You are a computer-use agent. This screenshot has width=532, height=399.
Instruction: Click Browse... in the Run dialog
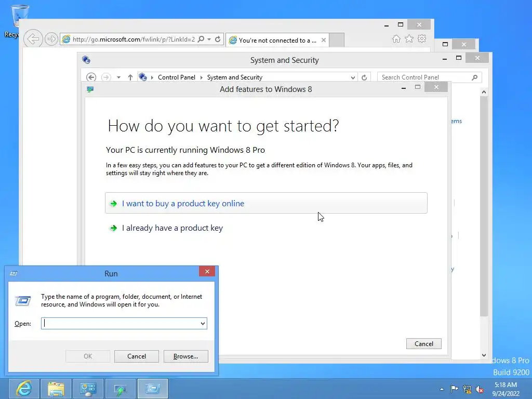pyautogui.click(x=185, y=356)
